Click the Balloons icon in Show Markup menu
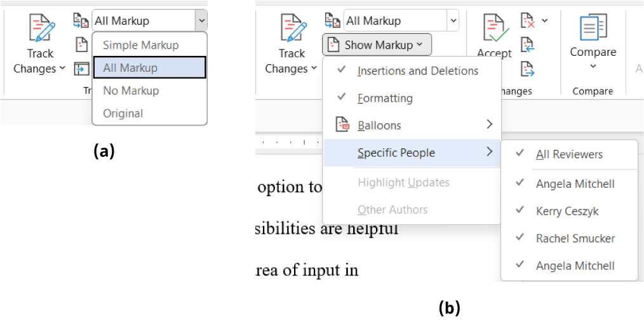644x320 pixels. click(x=342, y=125)
